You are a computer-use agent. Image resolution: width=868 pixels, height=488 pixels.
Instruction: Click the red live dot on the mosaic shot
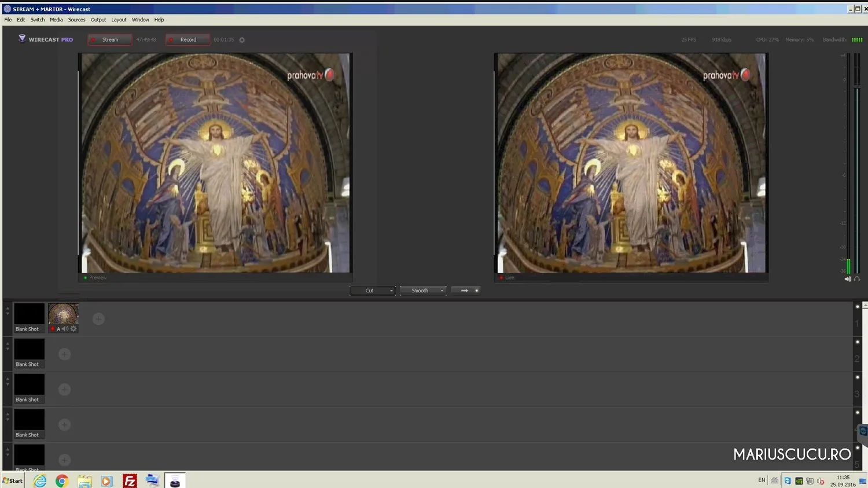53,329
